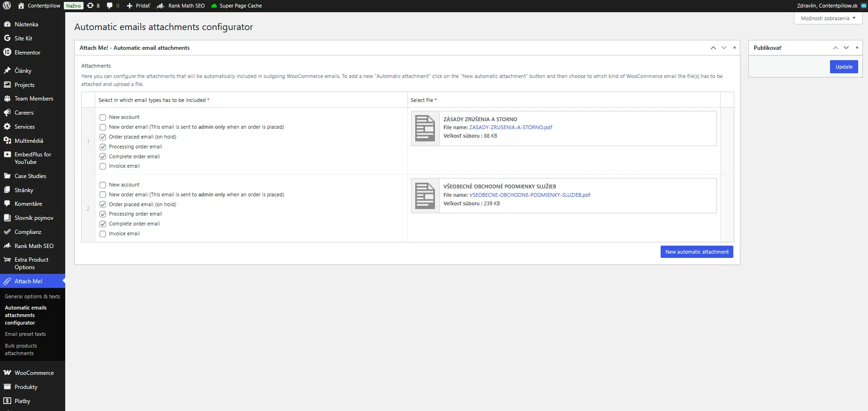868x411 pixels.
Task: Collapse the Attach Me! panel with triangle toggle
Action: pyautogui.click(x=734, y=47)
